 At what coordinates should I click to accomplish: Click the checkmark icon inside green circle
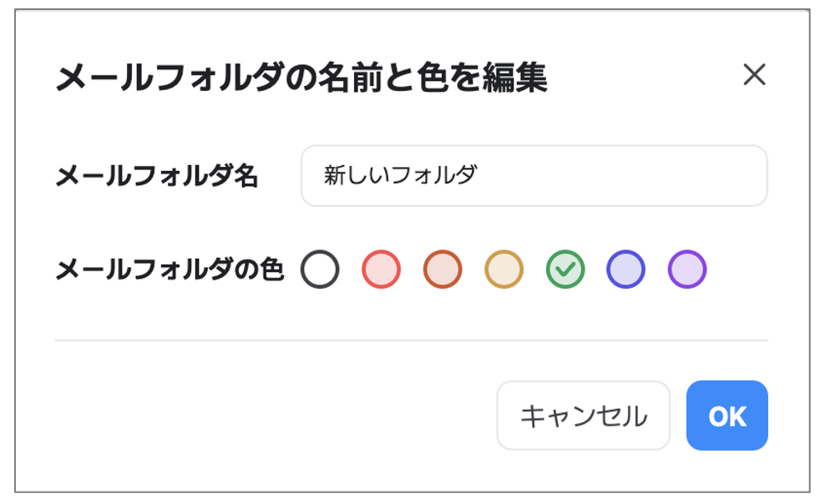(565, 270)
